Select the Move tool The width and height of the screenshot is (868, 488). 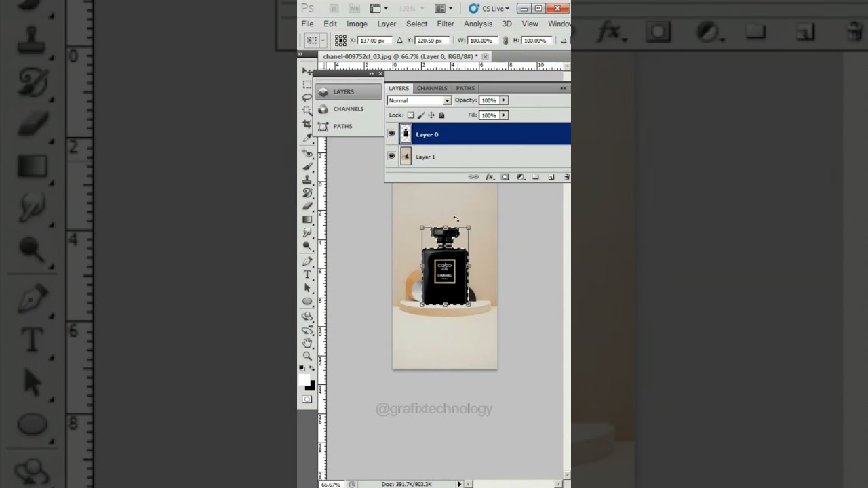click(307, 71)
